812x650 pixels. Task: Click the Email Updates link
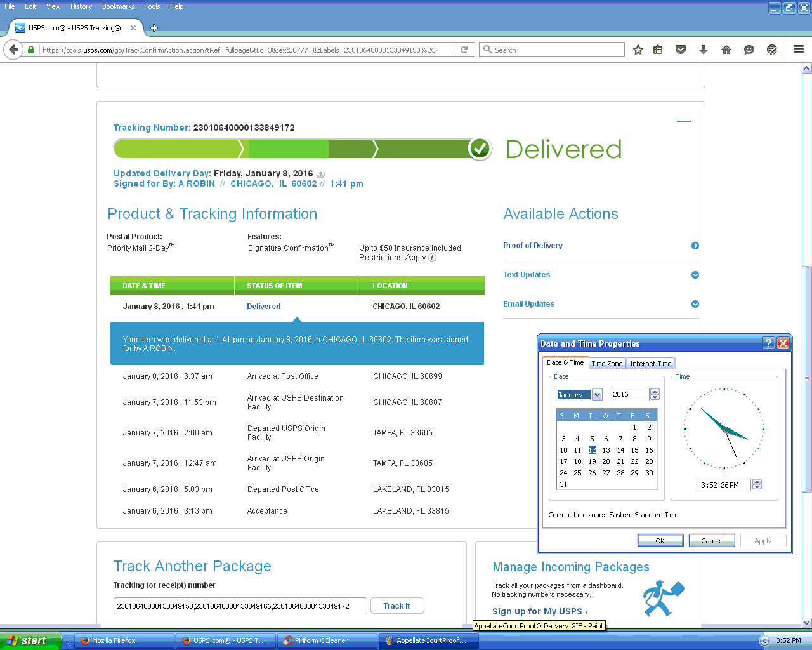[x=528, y=304]
